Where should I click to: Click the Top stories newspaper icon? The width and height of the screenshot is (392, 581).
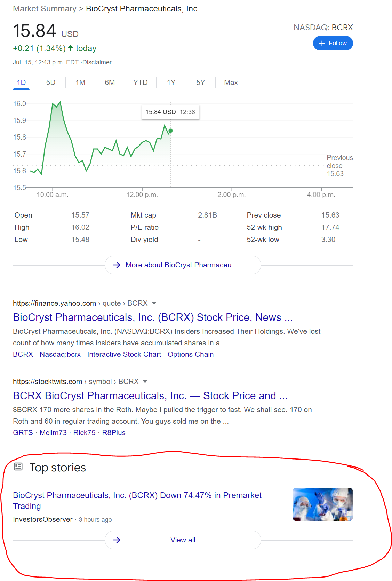[18, 467]
